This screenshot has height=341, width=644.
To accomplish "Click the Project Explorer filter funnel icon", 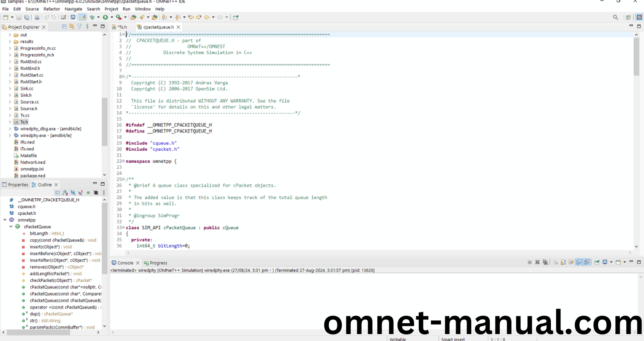I will coord(79,27).
